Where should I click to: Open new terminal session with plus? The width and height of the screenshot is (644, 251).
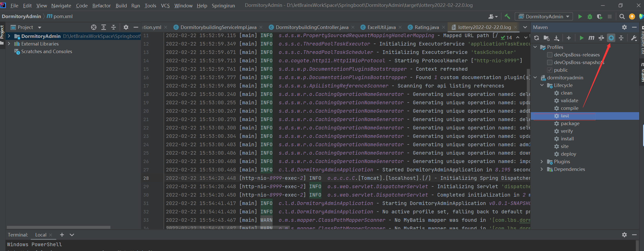[x=62, y=235]
